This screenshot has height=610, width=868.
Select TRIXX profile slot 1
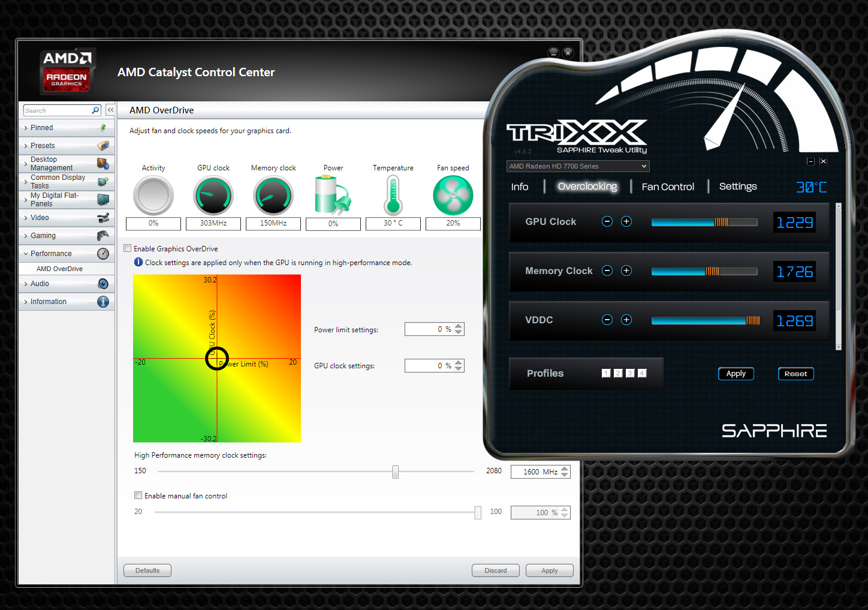click(x=606, y=373)
